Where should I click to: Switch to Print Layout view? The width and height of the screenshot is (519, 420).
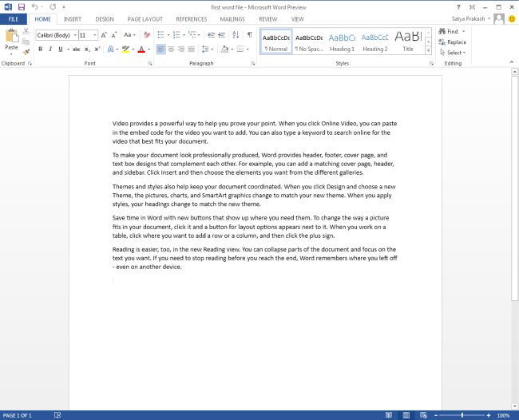point(406,415)
